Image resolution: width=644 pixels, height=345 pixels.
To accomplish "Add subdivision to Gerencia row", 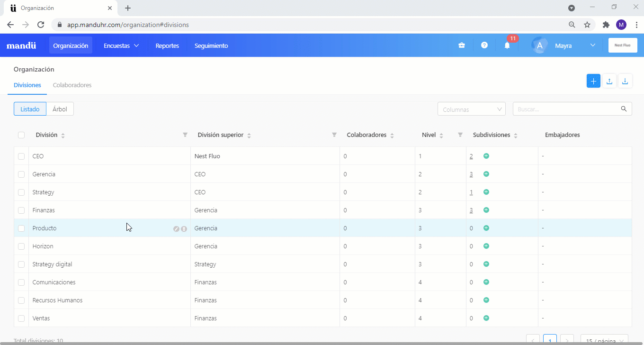I will [486, 174].
